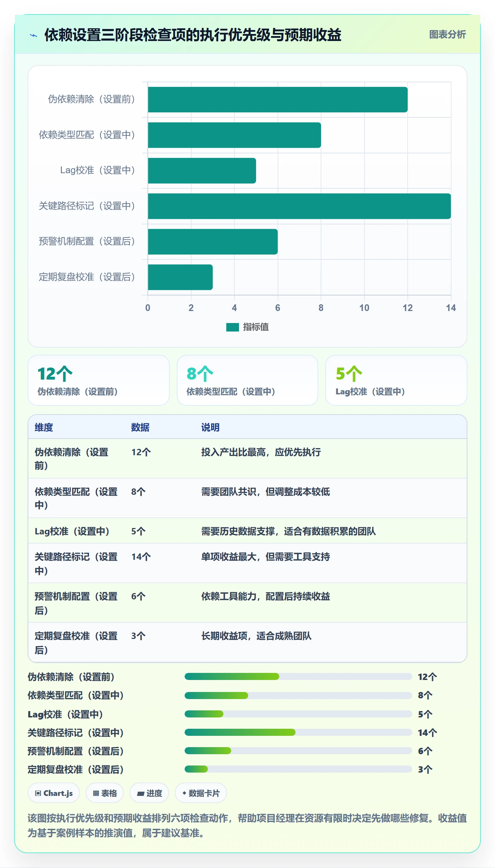The height and width of the screenshot is (868, 495).
Task: Click the 3个 progress row value
Action: (x=425, y=769)
